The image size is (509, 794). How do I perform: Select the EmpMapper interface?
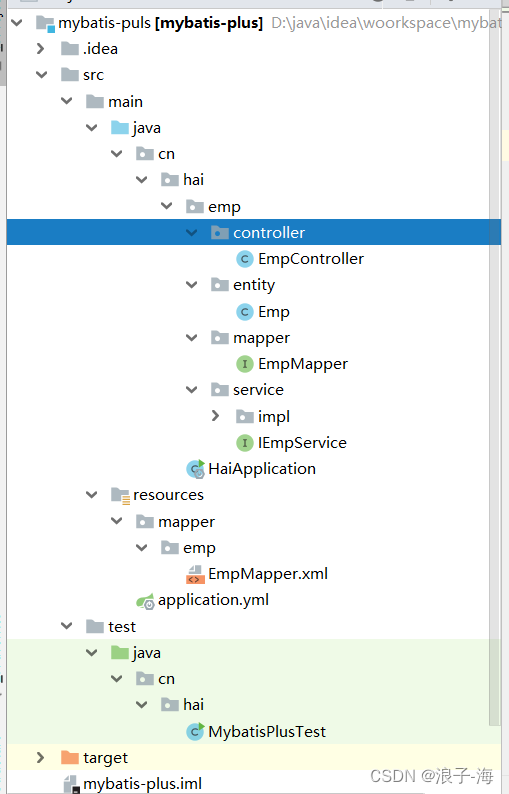click(x=303, y=364)
